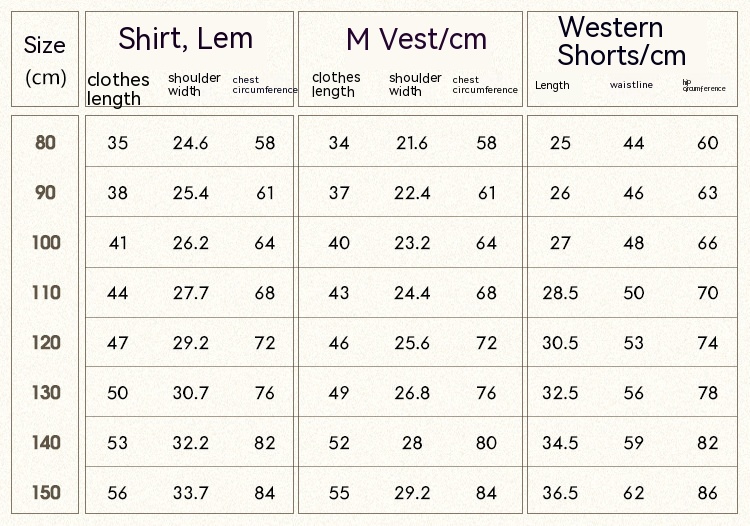The image size is (750, 526).
Task: Select the size 80 row label
Action: click(46, 142)
